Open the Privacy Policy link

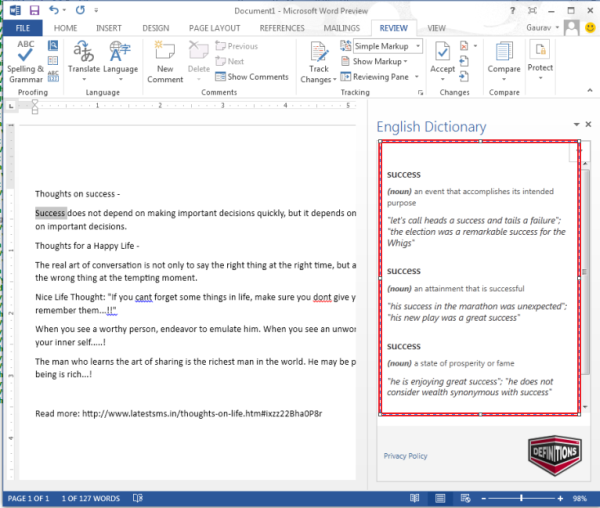tap(405, 456)
